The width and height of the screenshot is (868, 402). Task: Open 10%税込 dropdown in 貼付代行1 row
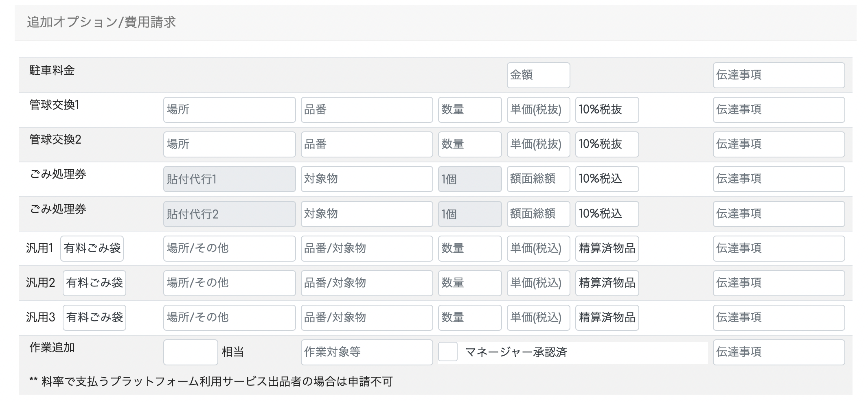click(607, 179)
